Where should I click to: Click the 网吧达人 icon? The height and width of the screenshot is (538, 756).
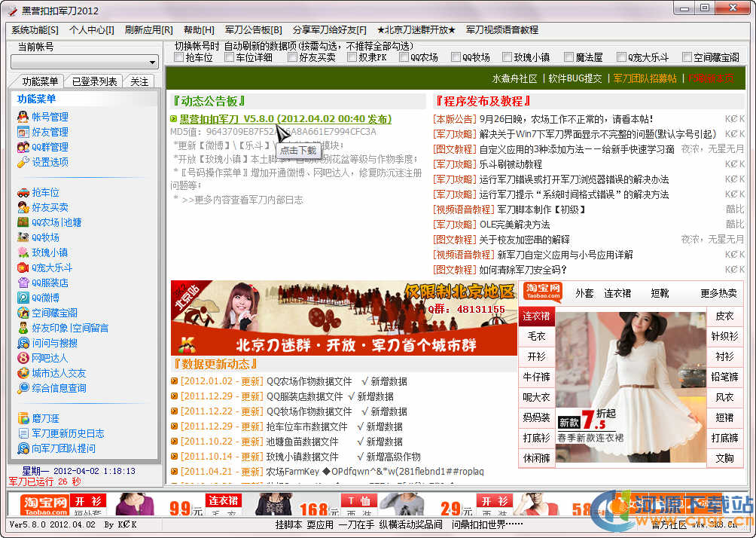(x=23, y=358)
